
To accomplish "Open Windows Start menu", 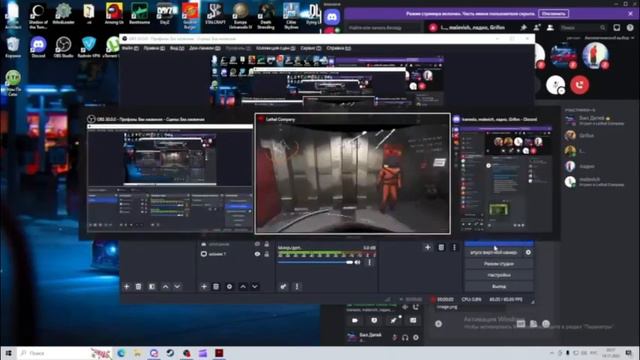I will pos(8,353).
